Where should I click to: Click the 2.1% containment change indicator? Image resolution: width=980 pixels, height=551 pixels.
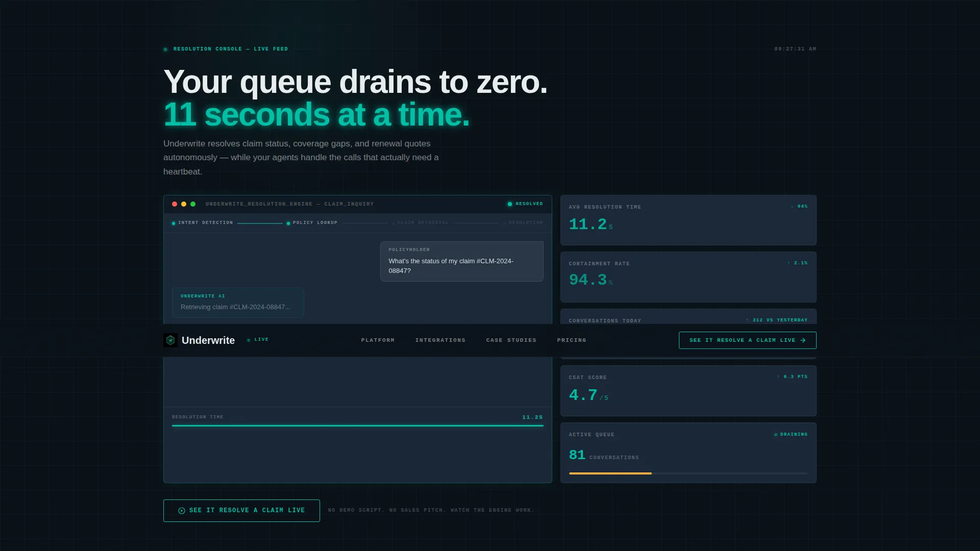[797, 263]
